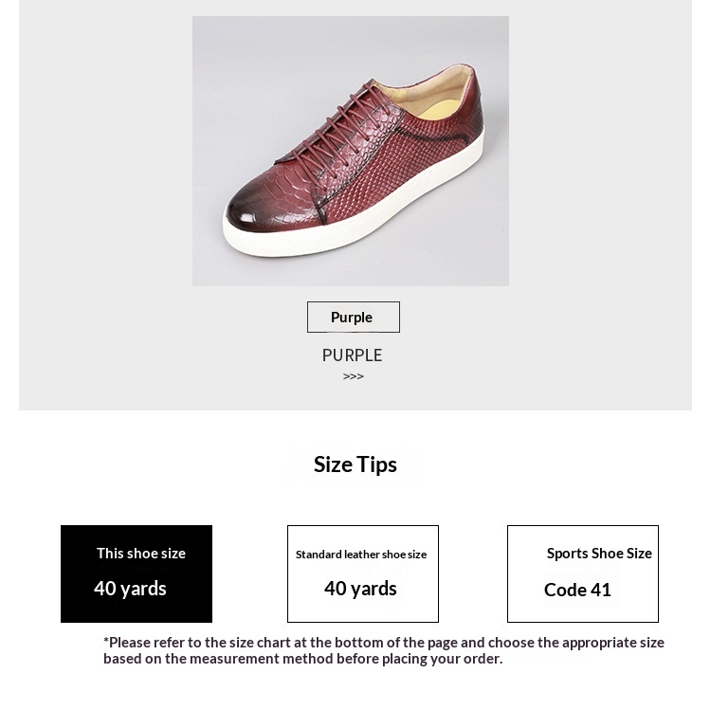Select the Purple color option button
Screen dimensions: 711x728
(x=353, y=317)
